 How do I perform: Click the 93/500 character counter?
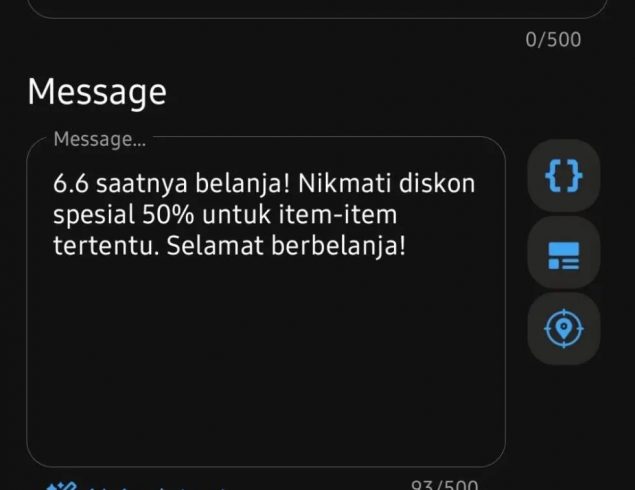point(444,485)
